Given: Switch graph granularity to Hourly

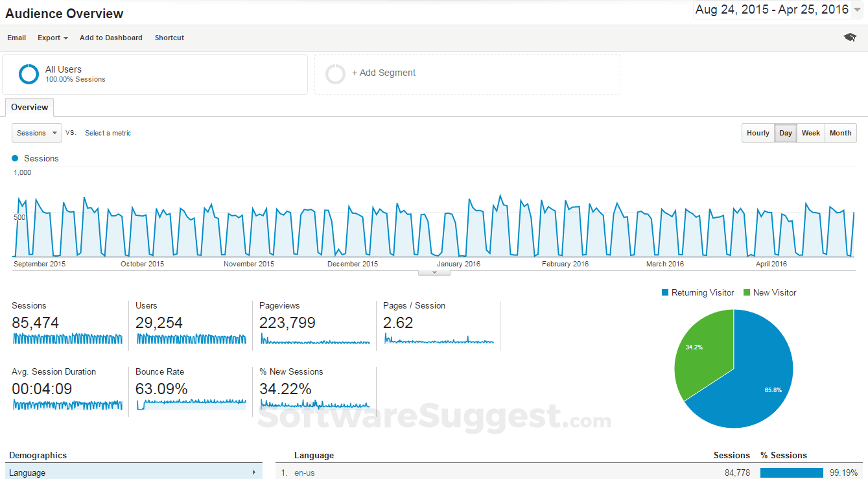Looking at the screenshot, I should (x=758, y=133).
